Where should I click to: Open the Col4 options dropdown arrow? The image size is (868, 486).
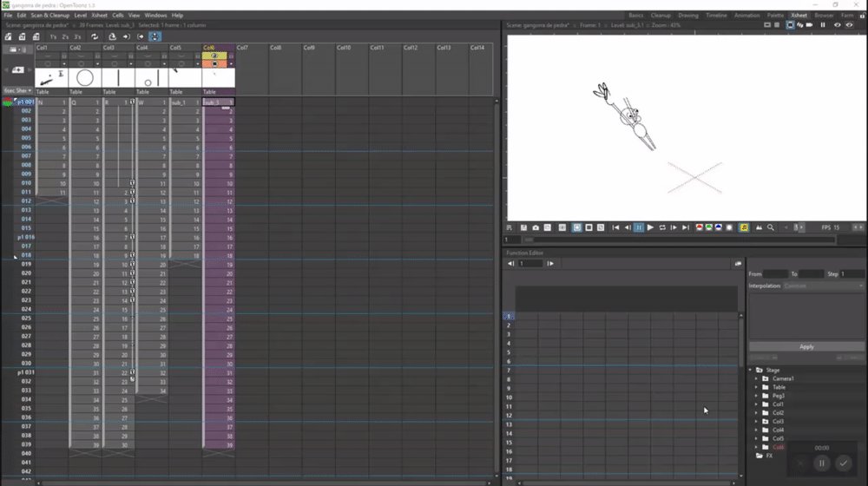pos(164,63)
